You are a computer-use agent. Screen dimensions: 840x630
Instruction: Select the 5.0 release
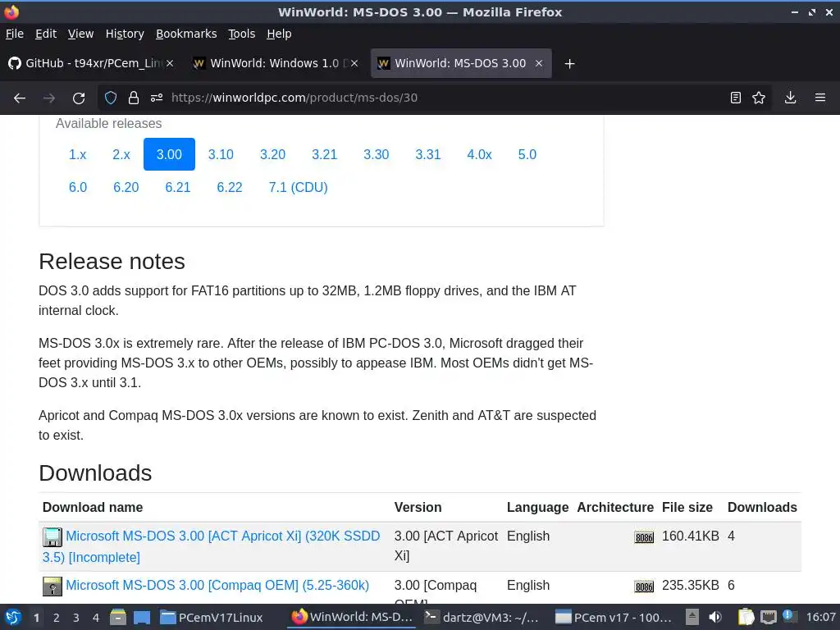(x=527, y=154)
